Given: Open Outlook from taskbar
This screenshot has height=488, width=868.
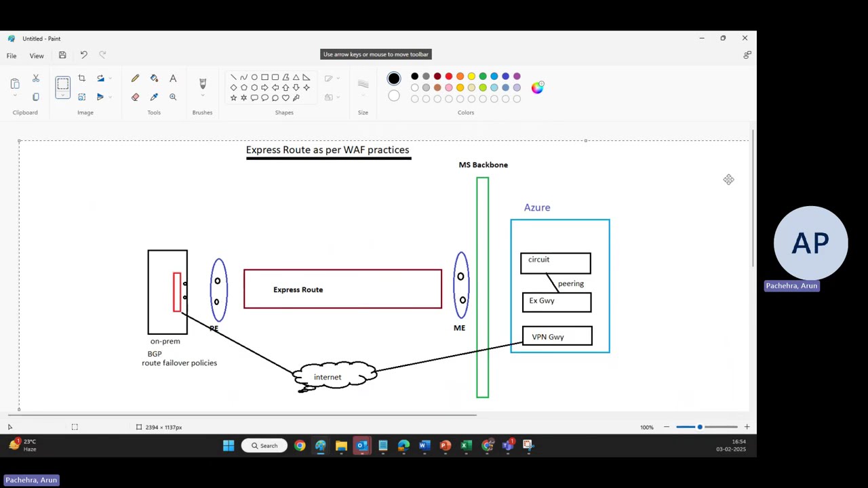Looking at the screenshot, I should pos(362,445).
